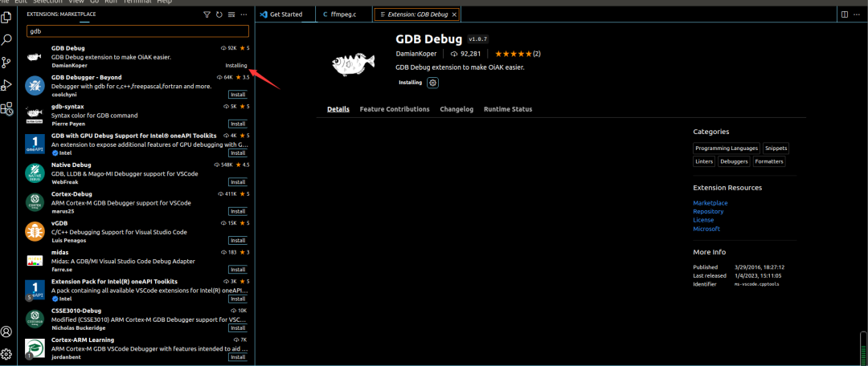Open the Extensions view more actions menu

243,14
